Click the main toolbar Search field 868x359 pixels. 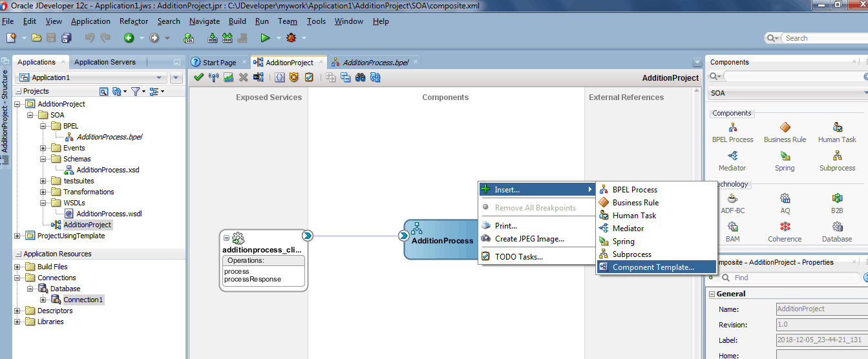tap(824, 38)
